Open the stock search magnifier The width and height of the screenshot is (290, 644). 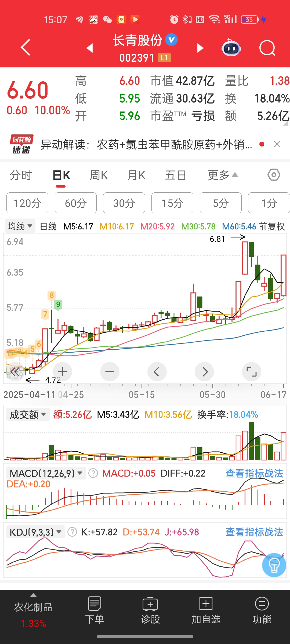click(x=267, y=48)
